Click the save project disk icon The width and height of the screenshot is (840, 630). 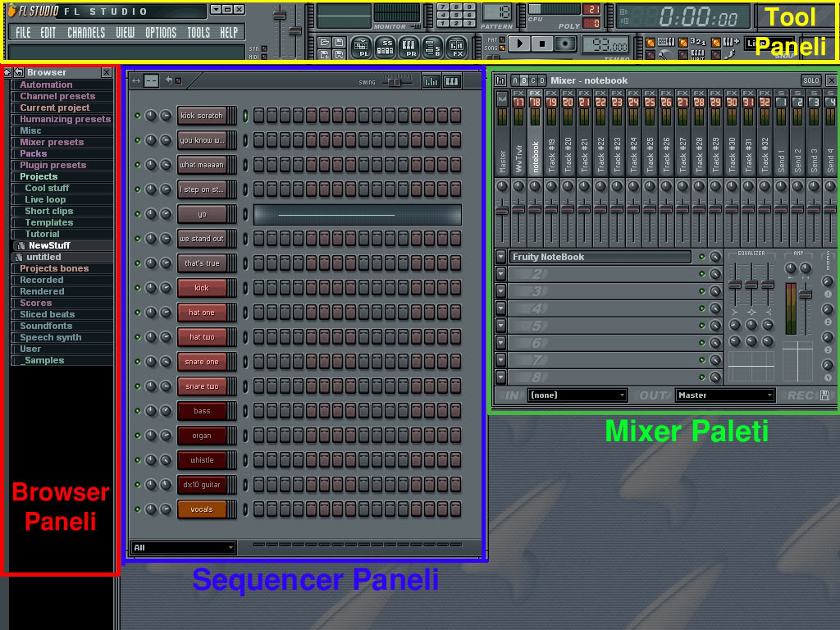tap(339, 42)
